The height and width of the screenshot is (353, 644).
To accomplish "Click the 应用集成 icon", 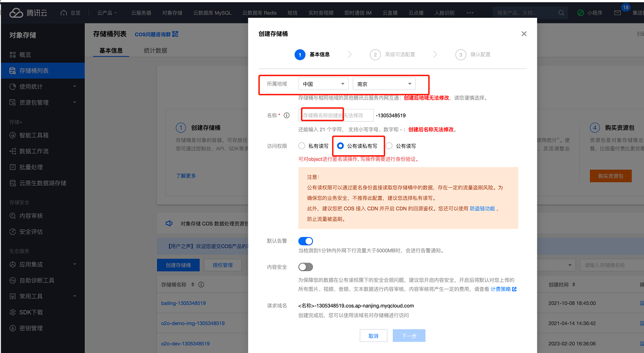I will (x=13, y=264).
